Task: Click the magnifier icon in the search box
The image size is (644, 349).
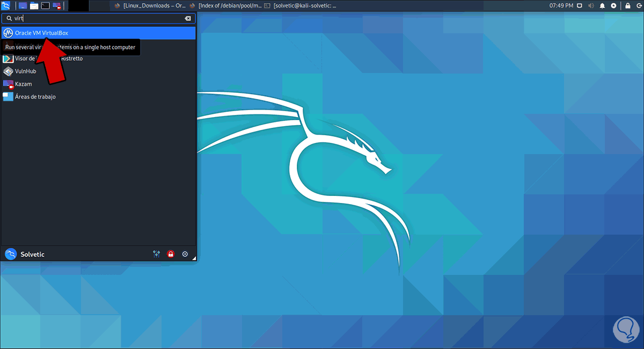Action: coord(9,18)
